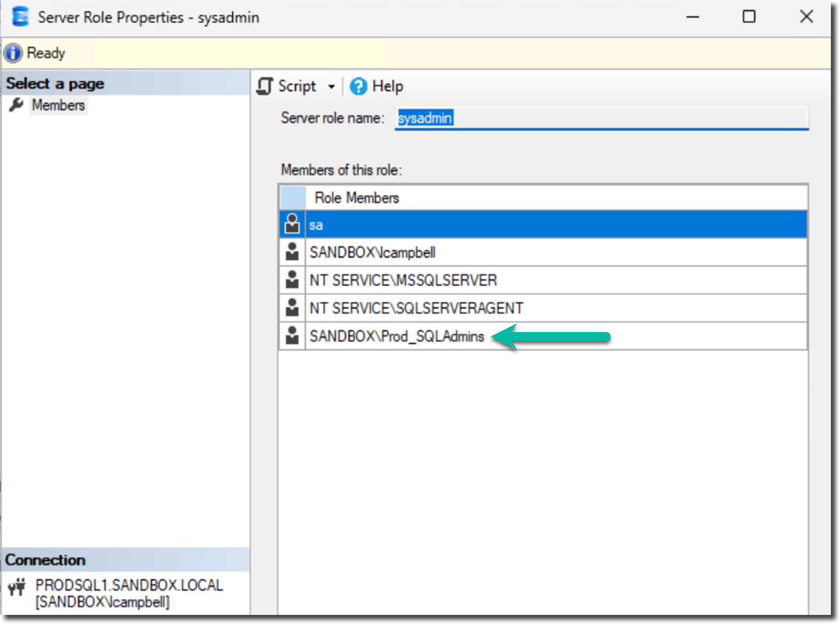Click the Script toolbar button
840x624 pixels.
pyautogui.click(x=287, y=86)
